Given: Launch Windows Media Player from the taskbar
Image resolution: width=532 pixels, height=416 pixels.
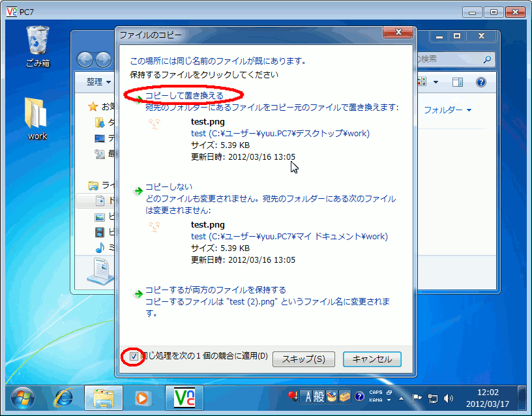Looking at the screenshot, I should (143, 398).
